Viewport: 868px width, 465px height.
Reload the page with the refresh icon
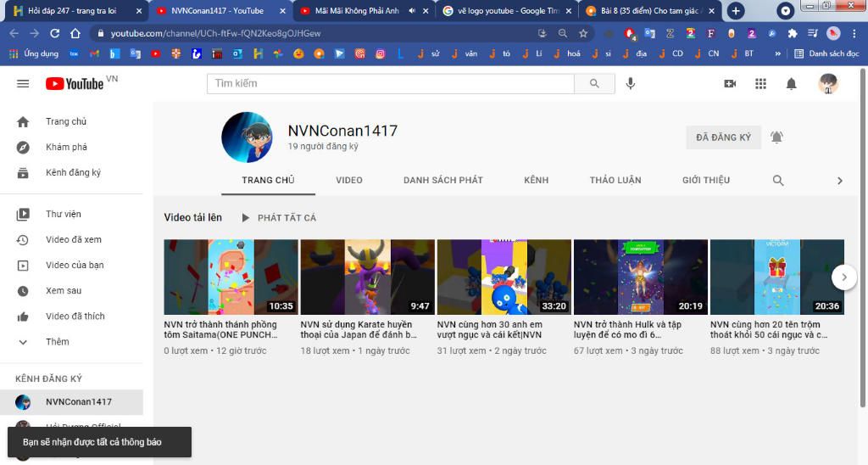tap(55, 33)
